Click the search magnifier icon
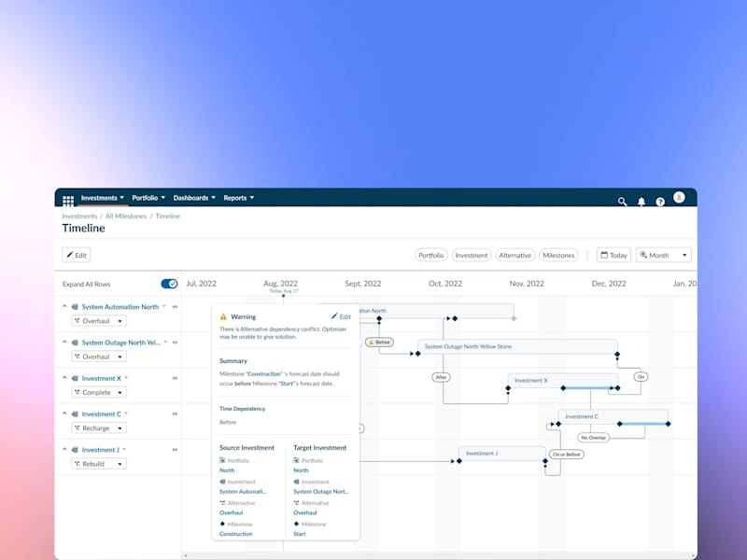The width and height of the screenshot is (747, 560). (622, 202)
